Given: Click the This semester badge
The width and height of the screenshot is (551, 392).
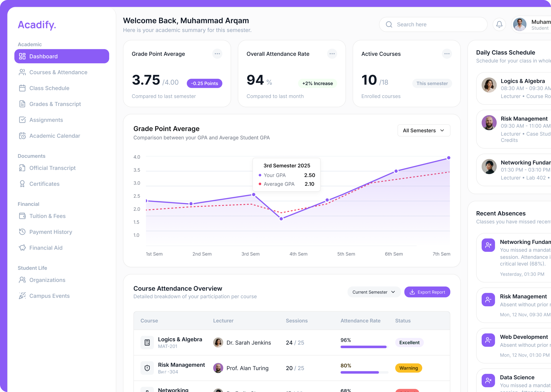Looking at the screenshot, I should pyautogui.click(x=432, y=84).
